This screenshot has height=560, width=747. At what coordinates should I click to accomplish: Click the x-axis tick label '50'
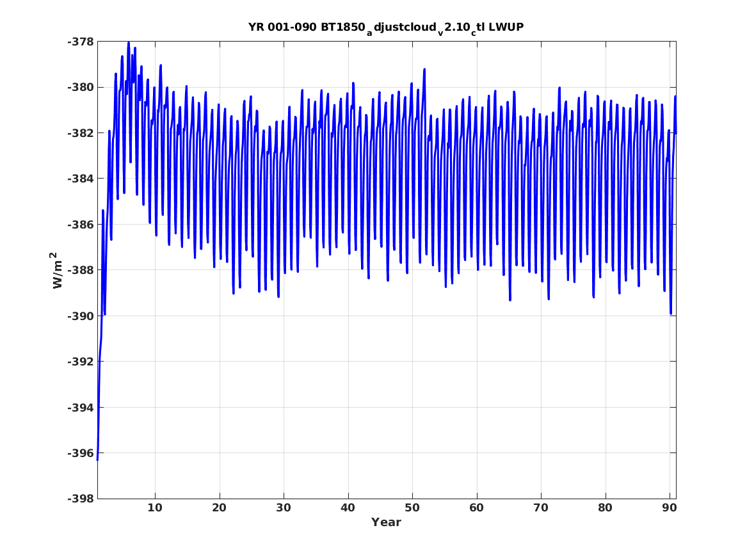point(412,508)
